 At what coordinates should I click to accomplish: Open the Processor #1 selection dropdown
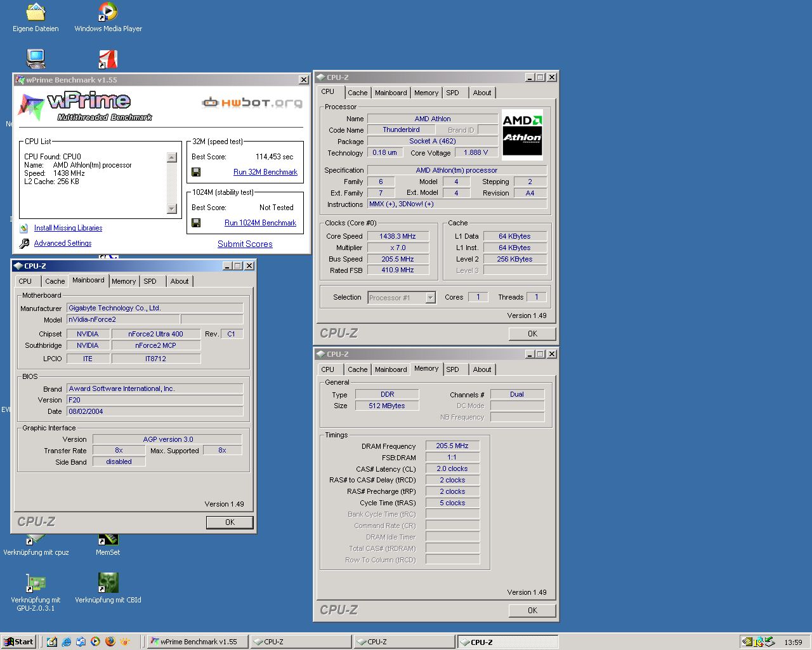[x=402, y=297]
